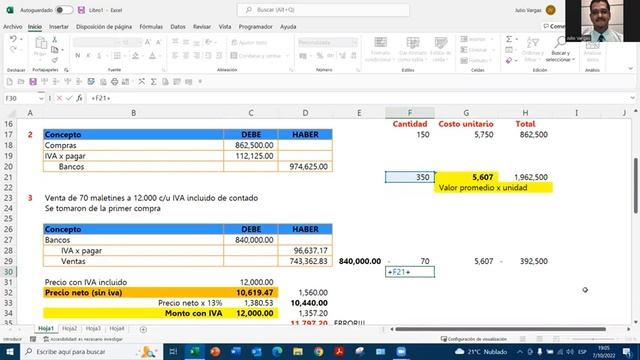Click the Open folder icon in quick toolbar
Image resolution: width=640 pixels, height=360 pixels.
click(x=21, y=82)
